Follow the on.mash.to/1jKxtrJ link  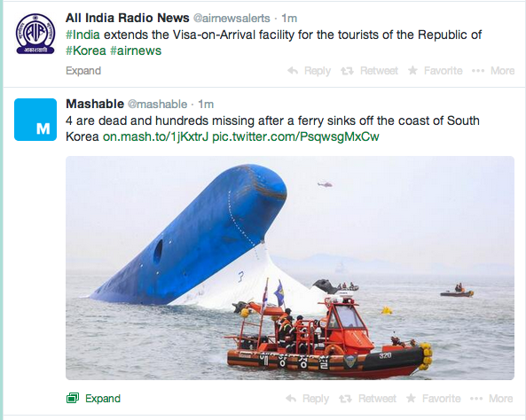click(x=155, y=136)
